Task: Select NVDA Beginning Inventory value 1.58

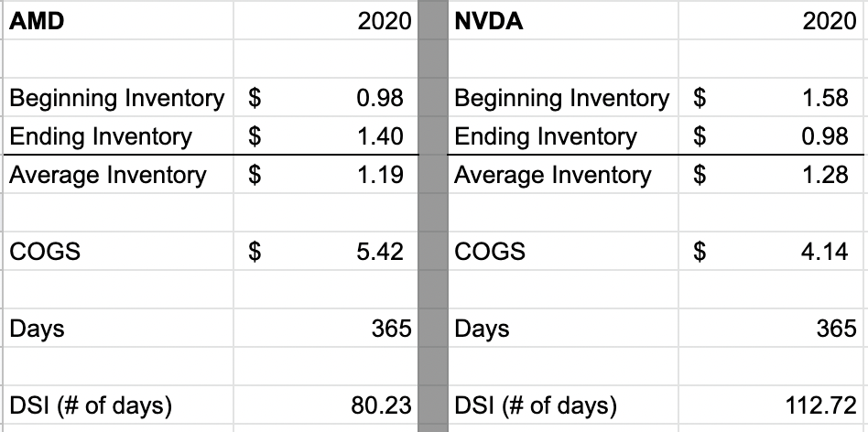Action: point(826,98)
